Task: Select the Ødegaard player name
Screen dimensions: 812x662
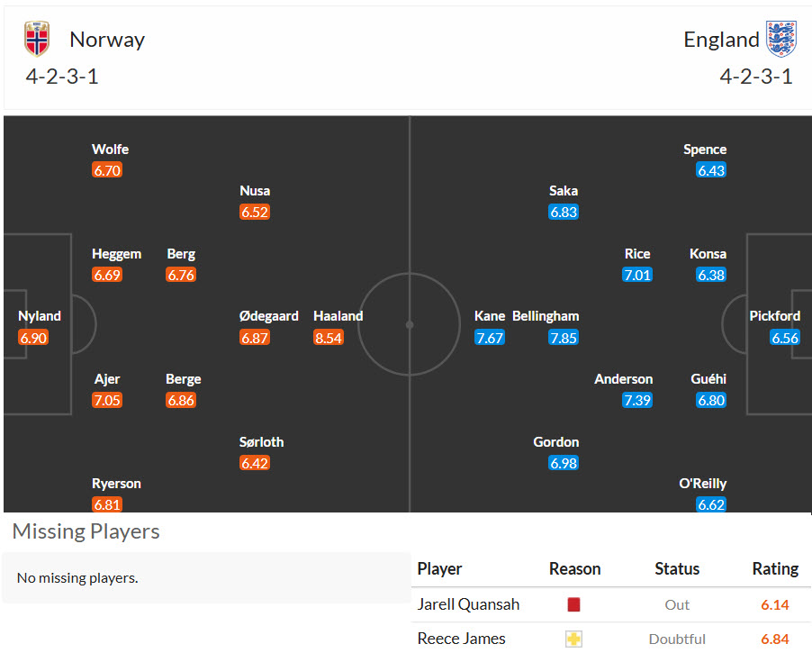Action: [x=269, y=316]
